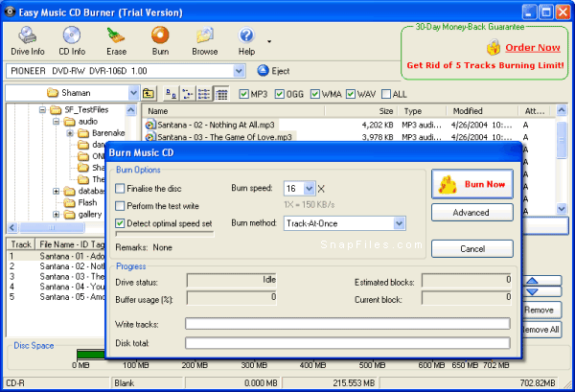
Task: Open the PIONEER DVD-RW drive dropdown
Action: click(x=239, y=71)
